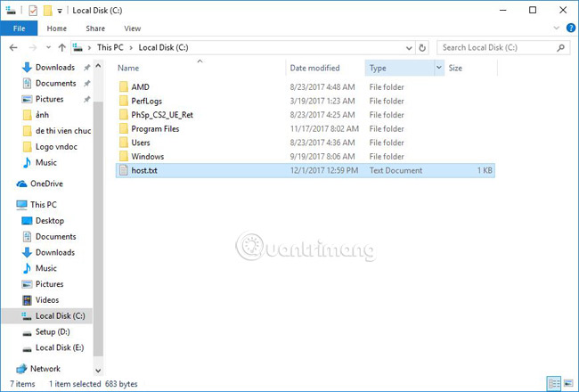
Task: Sort by the Name column header
Action: (128, 68)
